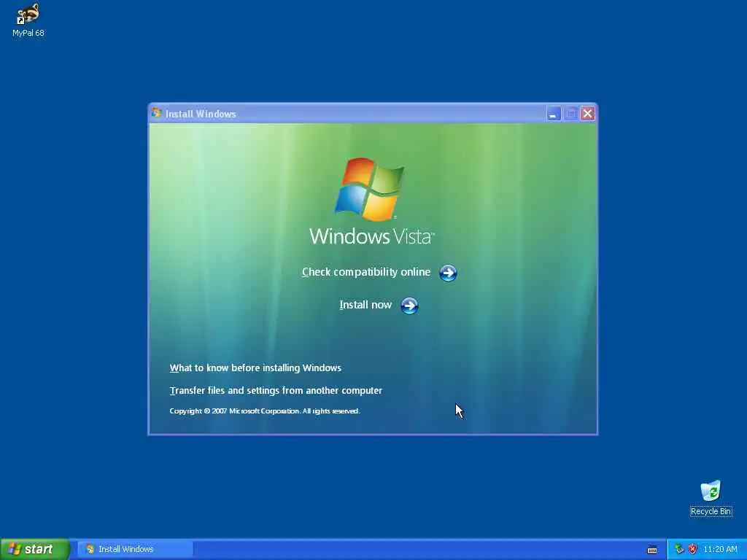Open the MyPal 68 desktop shortcut
The image size is (747, 560).
tap(28, 20)
